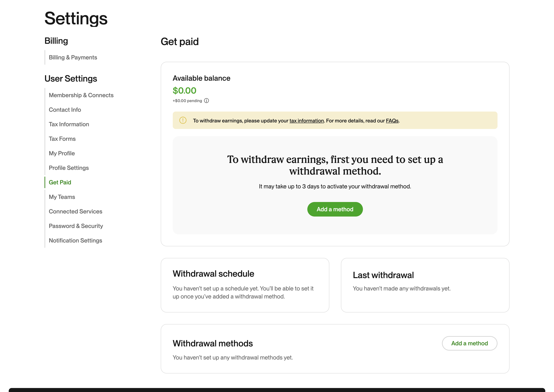Click 'You haven't made any withdrawals yet' text
Viewport: 554px width, 392px height.
pos(402,288)
